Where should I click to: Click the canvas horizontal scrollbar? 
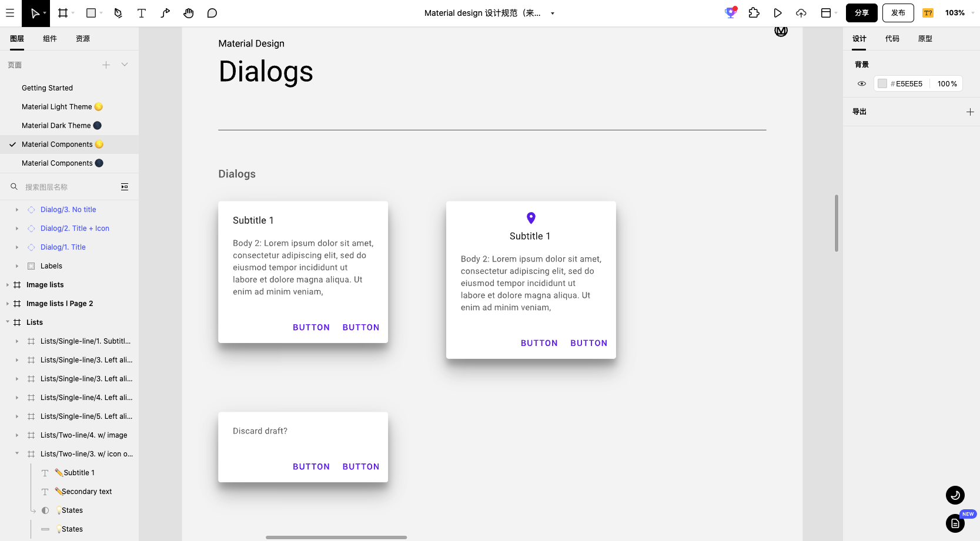coord(336,537)
